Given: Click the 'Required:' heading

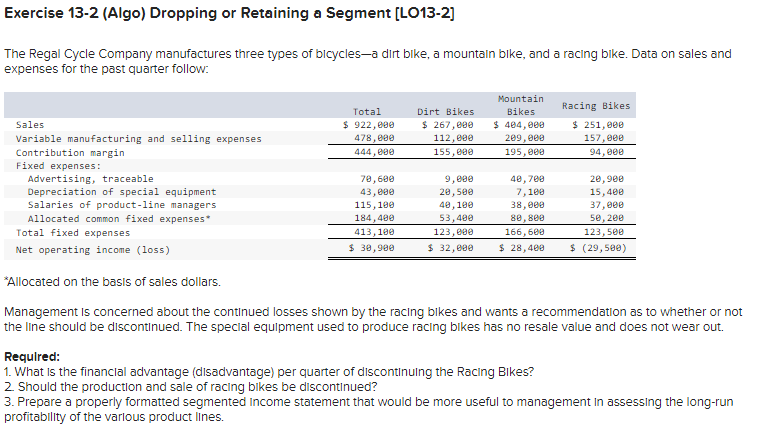Looking at the screenshot, I should (x=32, y=357).
